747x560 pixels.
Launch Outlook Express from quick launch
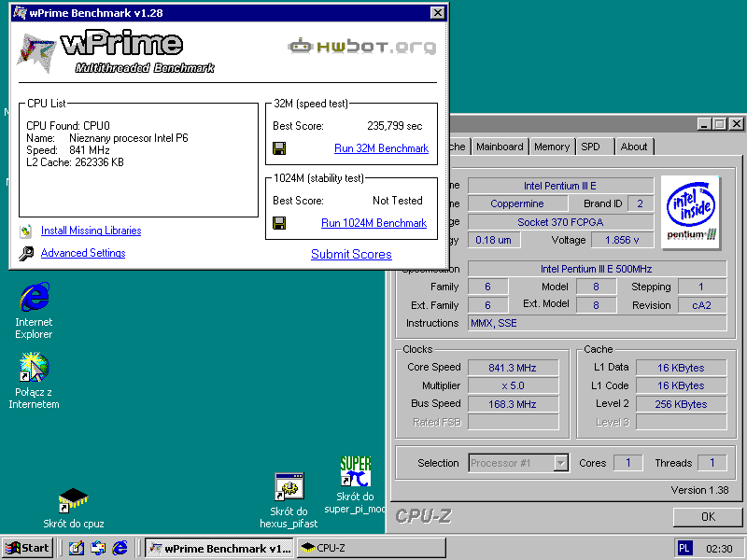(x=98, y=548)
